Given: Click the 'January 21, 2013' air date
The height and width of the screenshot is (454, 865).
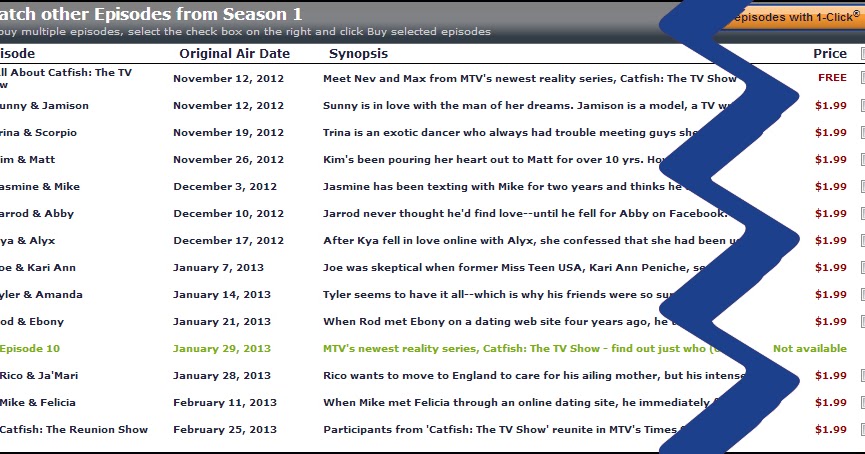Looking at the screenshot, I should coord(222,322).
